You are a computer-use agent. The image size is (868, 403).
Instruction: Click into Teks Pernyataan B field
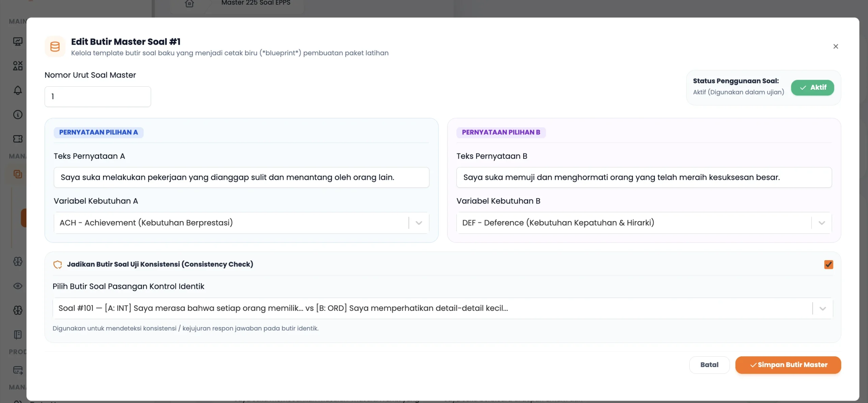(x=644, y=177)
